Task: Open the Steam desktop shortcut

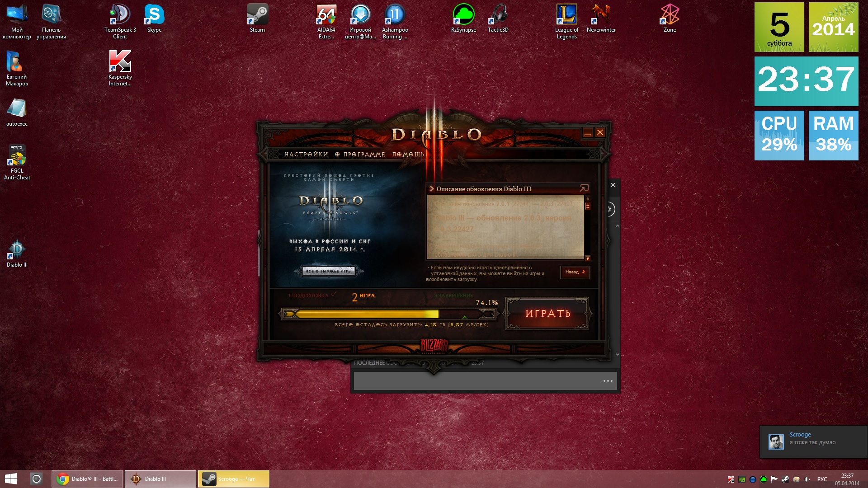Action: [257, 18]
